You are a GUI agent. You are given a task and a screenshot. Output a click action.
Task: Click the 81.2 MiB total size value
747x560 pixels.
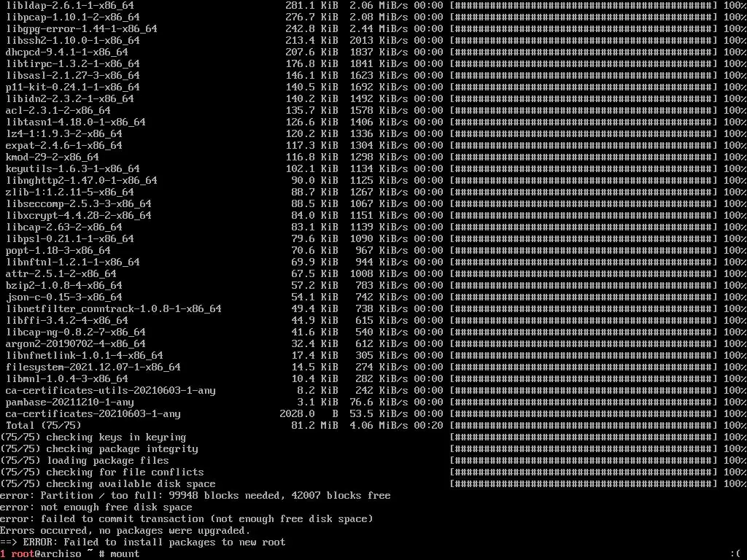[x=314, y=425]
